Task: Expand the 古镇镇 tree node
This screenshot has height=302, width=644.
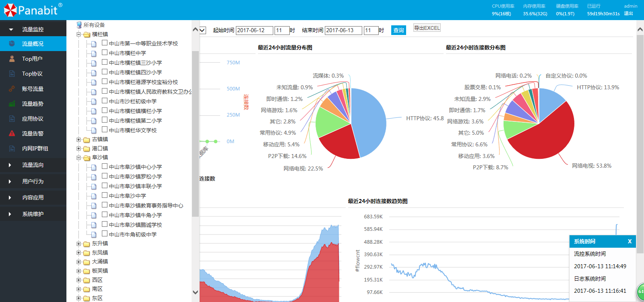Action: [x=79, y=140]
